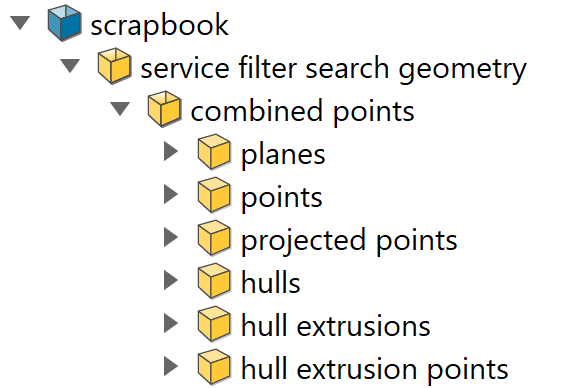Expand the hulls node arrow

(x=171, y=280)
